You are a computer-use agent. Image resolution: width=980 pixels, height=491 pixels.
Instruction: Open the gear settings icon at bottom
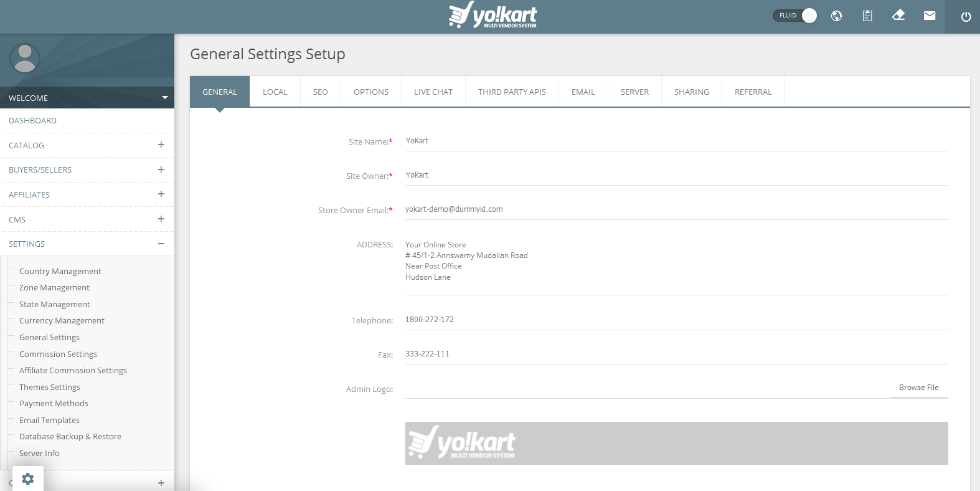(x=28, y=479)
